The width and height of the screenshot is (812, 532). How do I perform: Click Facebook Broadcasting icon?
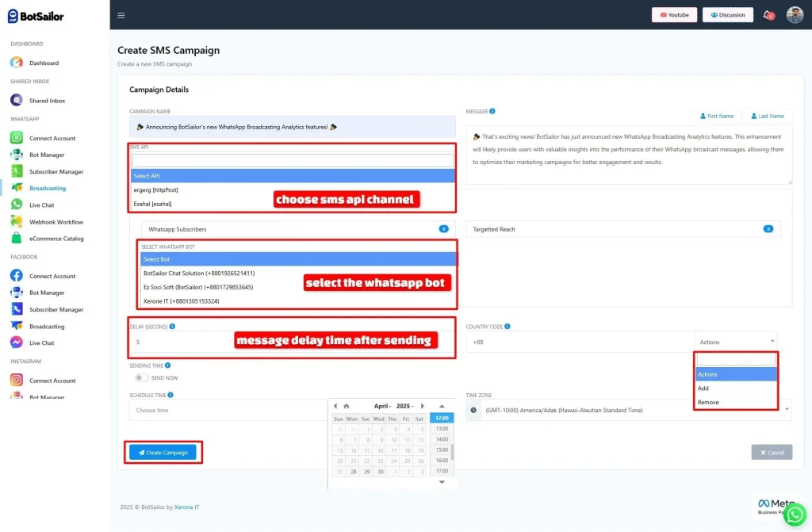(17, 326)
